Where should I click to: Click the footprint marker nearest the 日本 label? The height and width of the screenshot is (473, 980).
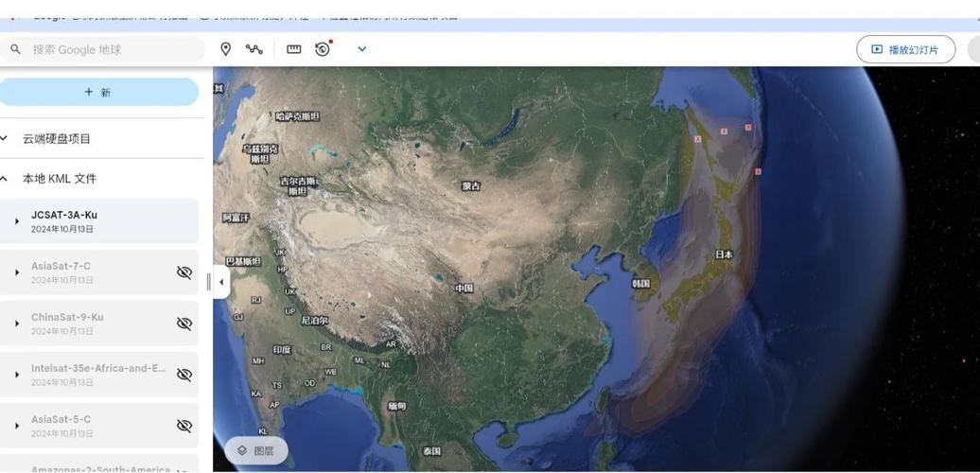(x=758, y=171)
